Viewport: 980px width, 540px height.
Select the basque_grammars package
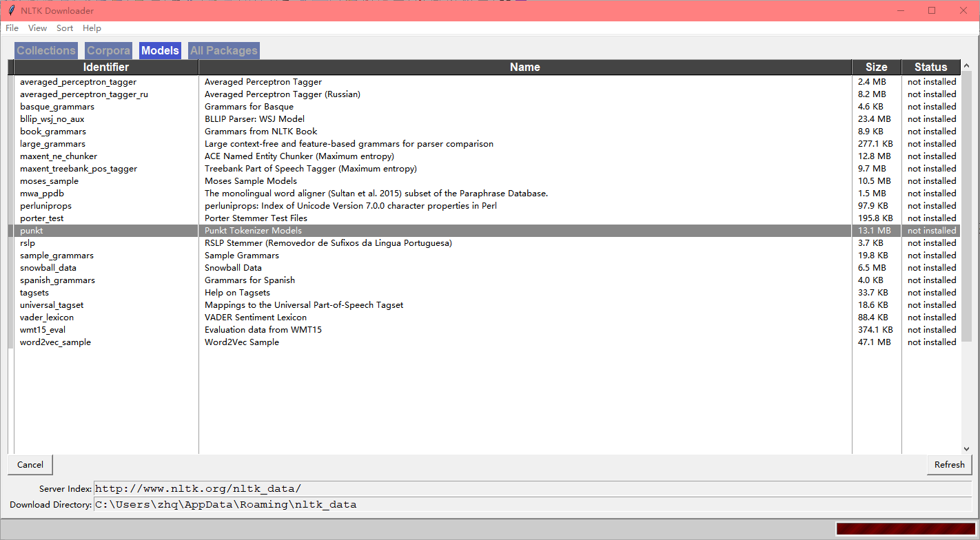pyautogui.click(x=57, y=107)
